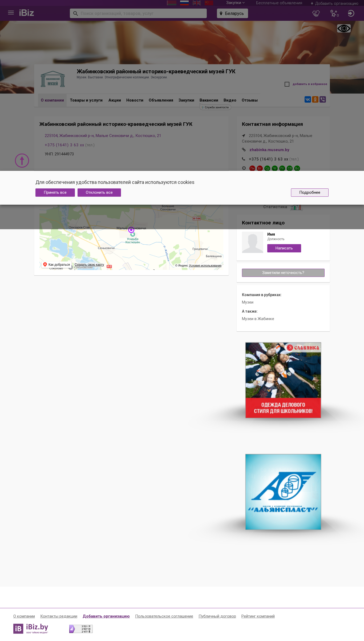Share via VK icon
The width and height of the screenshot is (364, 641).
click(308, 99)
